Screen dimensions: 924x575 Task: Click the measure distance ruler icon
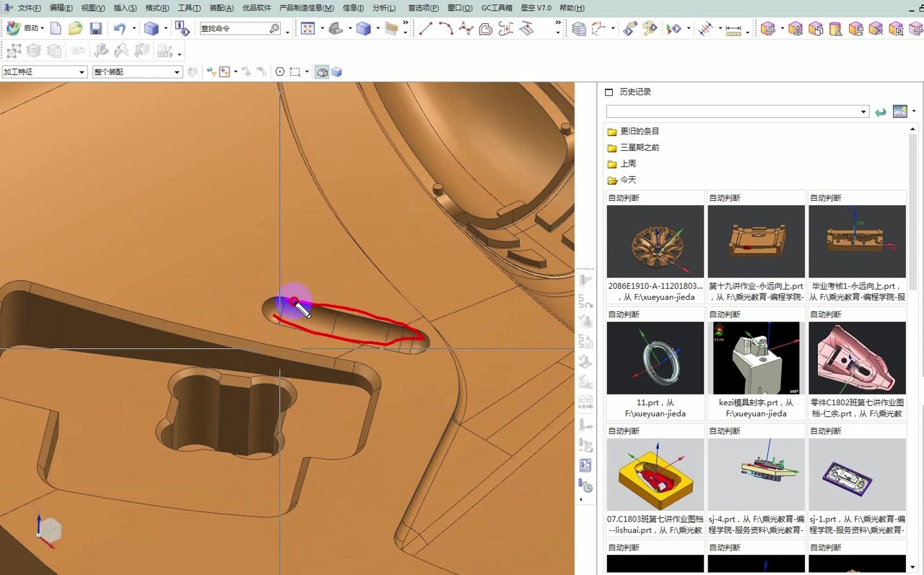733,29
